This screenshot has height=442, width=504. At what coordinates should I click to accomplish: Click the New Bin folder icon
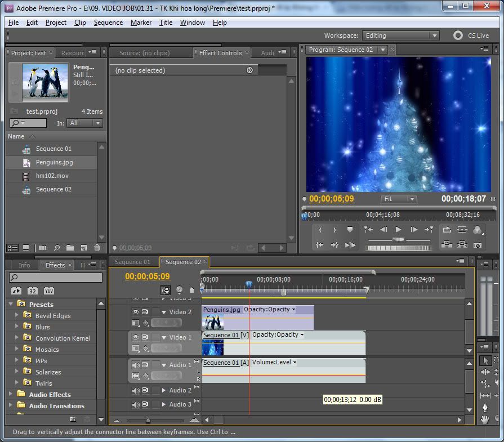click(x=70, y=248)
